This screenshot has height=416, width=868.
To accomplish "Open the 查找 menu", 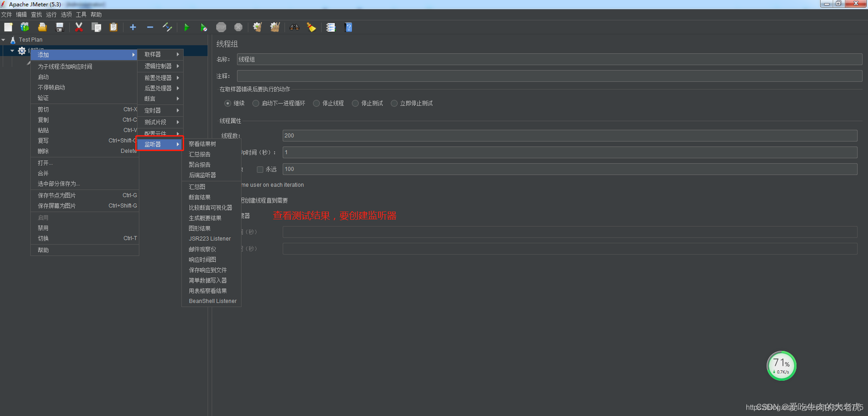I will pyautogui.click(x=37, y=14).
